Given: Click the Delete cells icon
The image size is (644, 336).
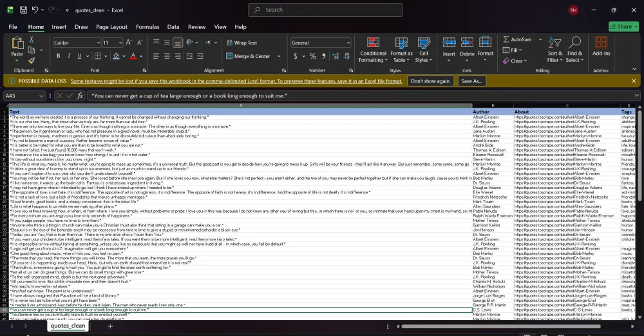Looking at the screenshot, I should coord(467,43).
